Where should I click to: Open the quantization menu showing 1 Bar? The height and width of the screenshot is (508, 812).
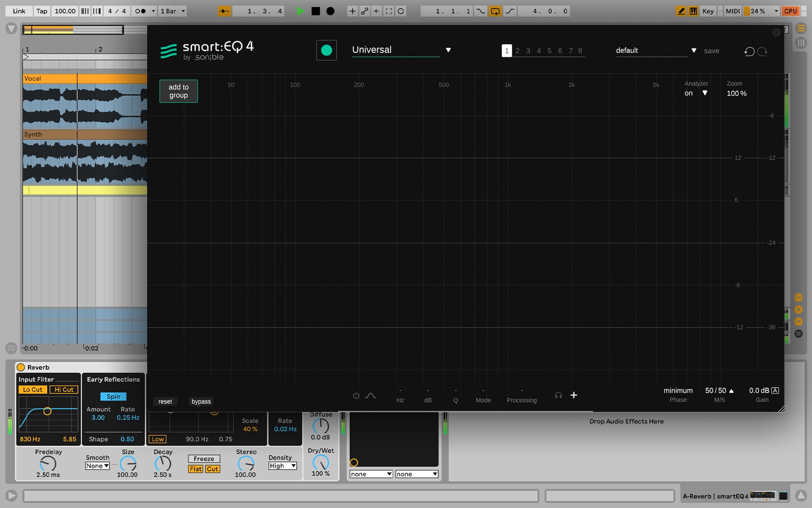coord(172,11)
